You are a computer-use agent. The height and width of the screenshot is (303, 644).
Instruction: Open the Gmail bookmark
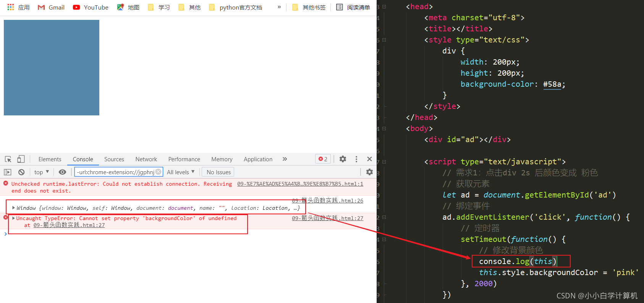click(51, 7)
